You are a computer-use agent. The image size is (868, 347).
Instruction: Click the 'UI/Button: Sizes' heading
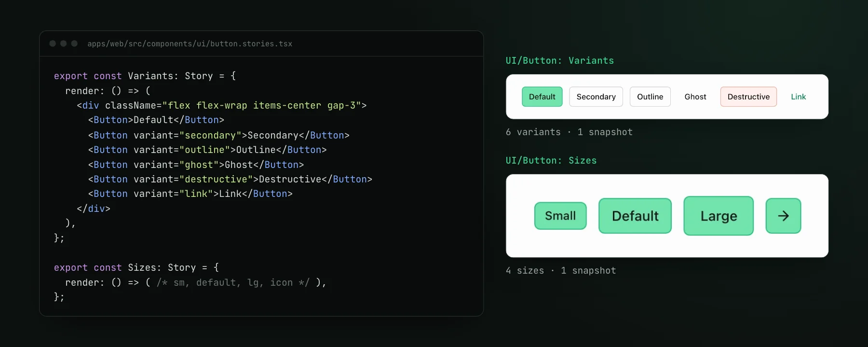pos(551,160)
